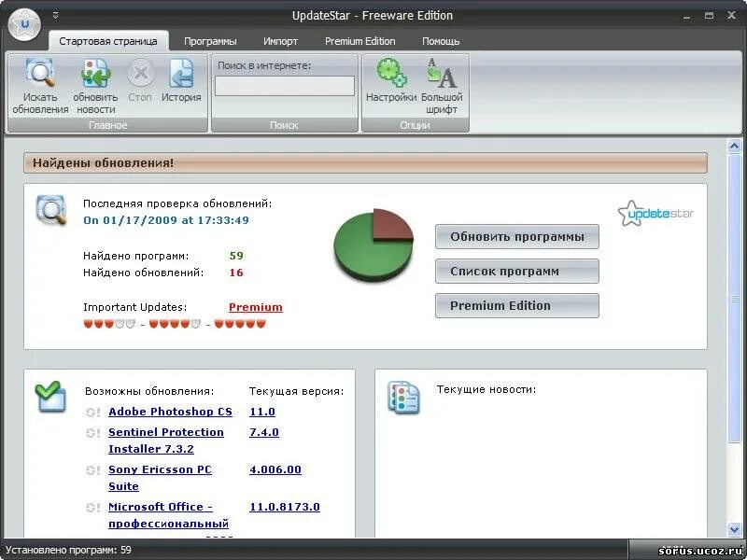747x560 pixels.
Task: Click the found updates count 16
Action: point(236,273)
